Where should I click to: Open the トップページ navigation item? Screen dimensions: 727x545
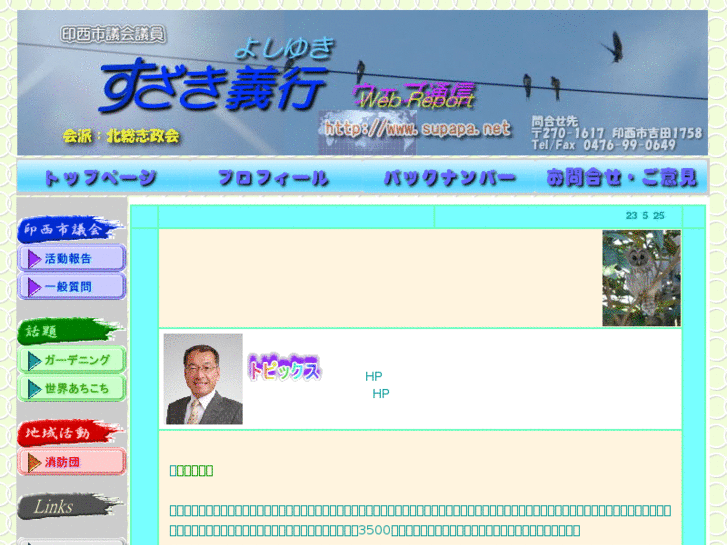pos(100,178)
